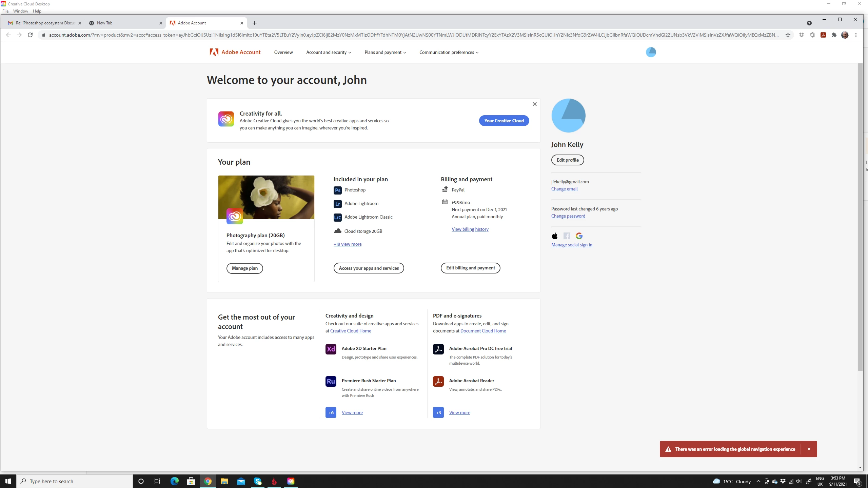Expand the Plans and payment dropdown
Image resolution: width=868 pixels, height=488 pixels.
coord(385,52)
